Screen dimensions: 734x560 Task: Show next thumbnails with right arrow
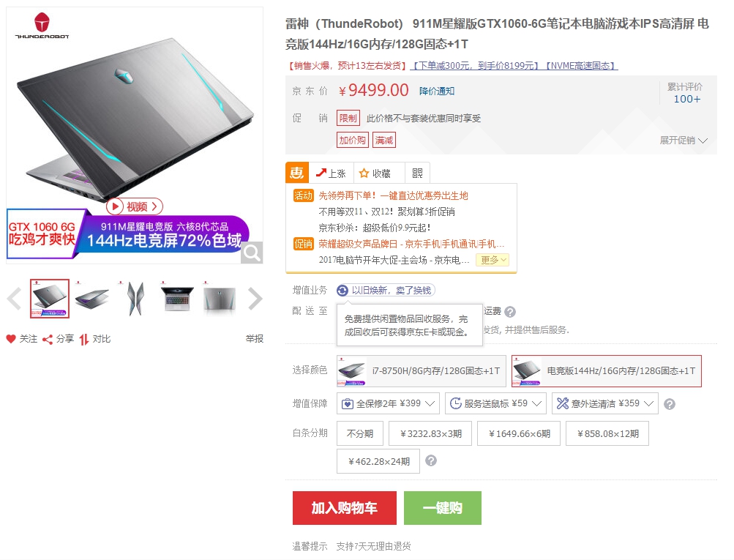coord(255,299)
